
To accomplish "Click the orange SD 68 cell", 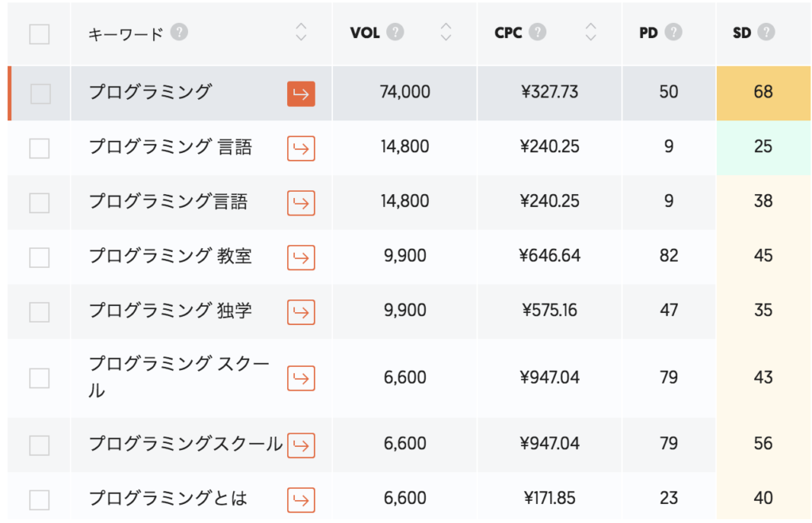I will tap(763, 93).
